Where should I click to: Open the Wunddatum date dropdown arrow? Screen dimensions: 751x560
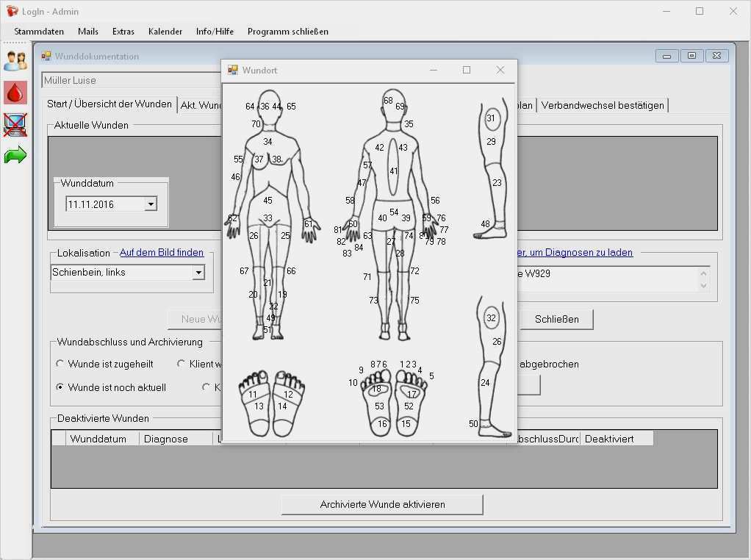point(151,204)
